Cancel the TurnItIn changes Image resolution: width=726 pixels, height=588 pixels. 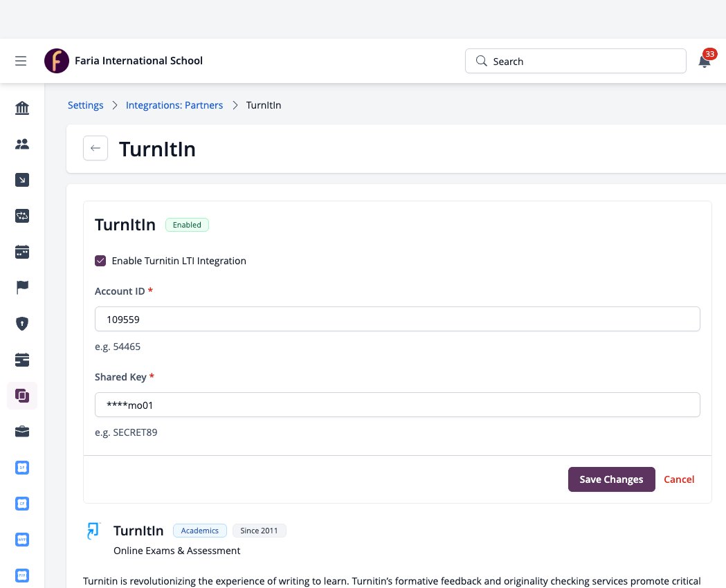[x=679, y=479]
